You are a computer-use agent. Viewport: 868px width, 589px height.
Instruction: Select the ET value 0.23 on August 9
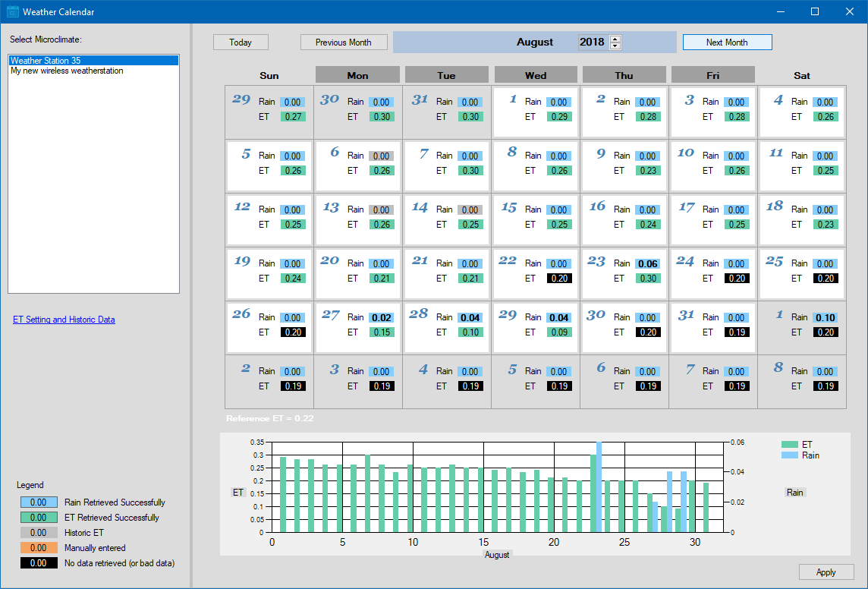[648, 171]
